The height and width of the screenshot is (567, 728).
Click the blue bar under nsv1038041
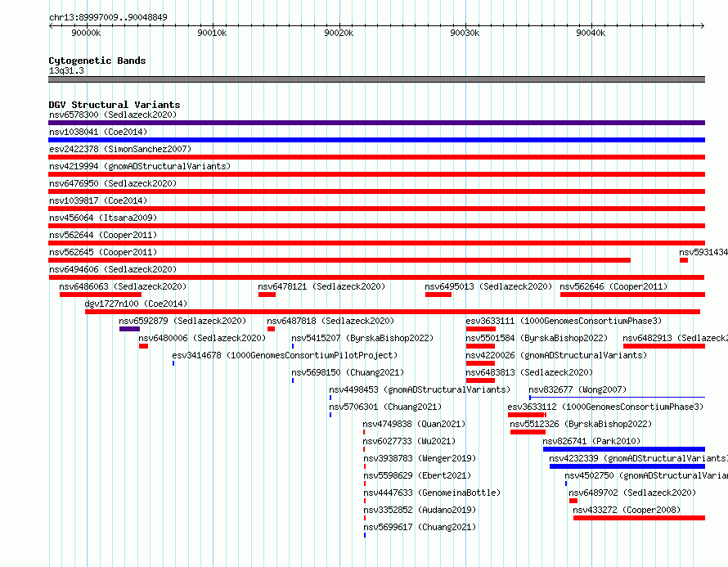(x=376, y=140)
